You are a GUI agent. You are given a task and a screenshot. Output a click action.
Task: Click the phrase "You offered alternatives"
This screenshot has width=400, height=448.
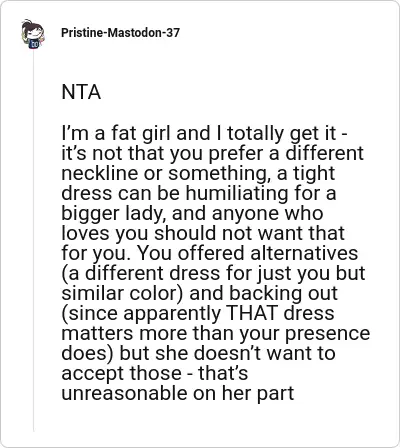coord(248,253)
